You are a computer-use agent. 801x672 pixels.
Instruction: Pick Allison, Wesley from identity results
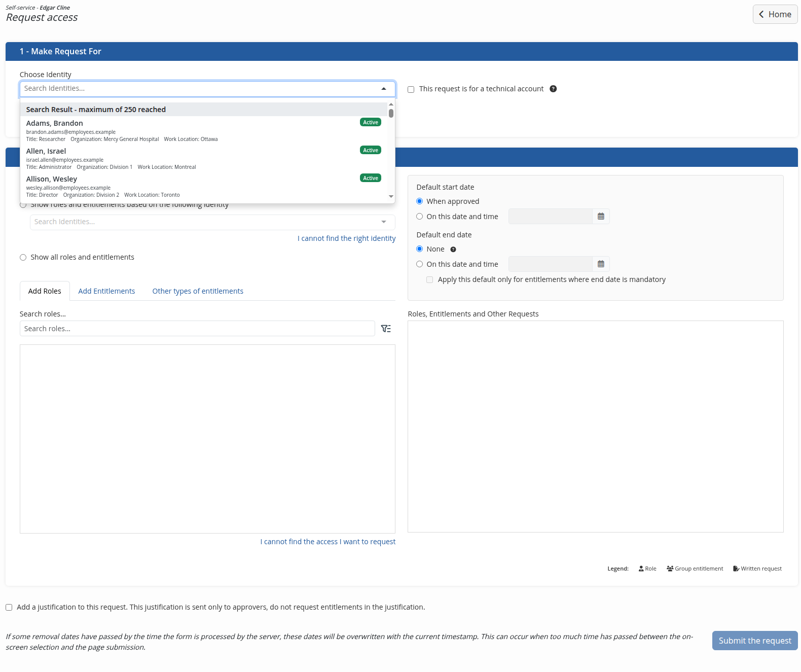coord(204,186)
